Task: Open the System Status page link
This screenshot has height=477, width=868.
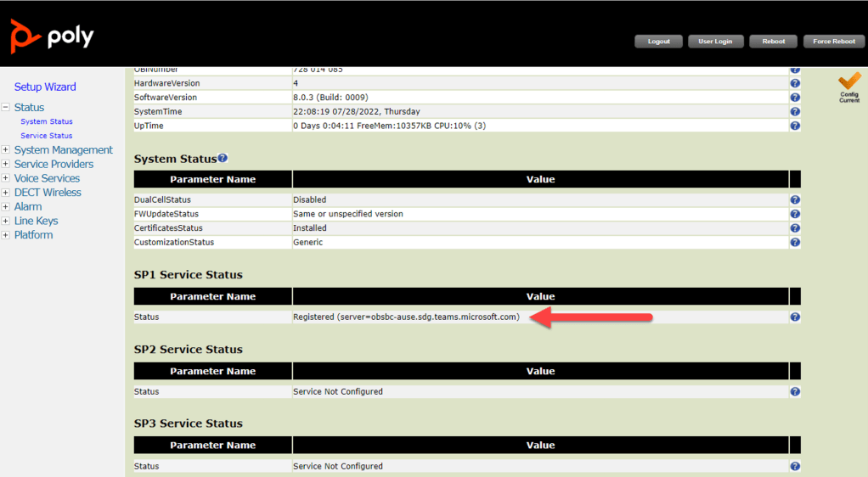Action: coord(47,122)
